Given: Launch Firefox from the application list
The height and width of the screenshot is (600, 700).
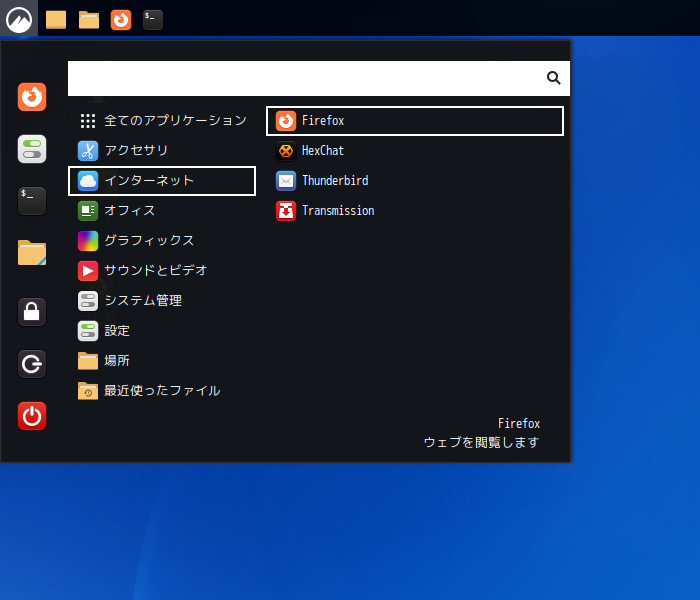Looking at the screenshot, I should [415, 121].
